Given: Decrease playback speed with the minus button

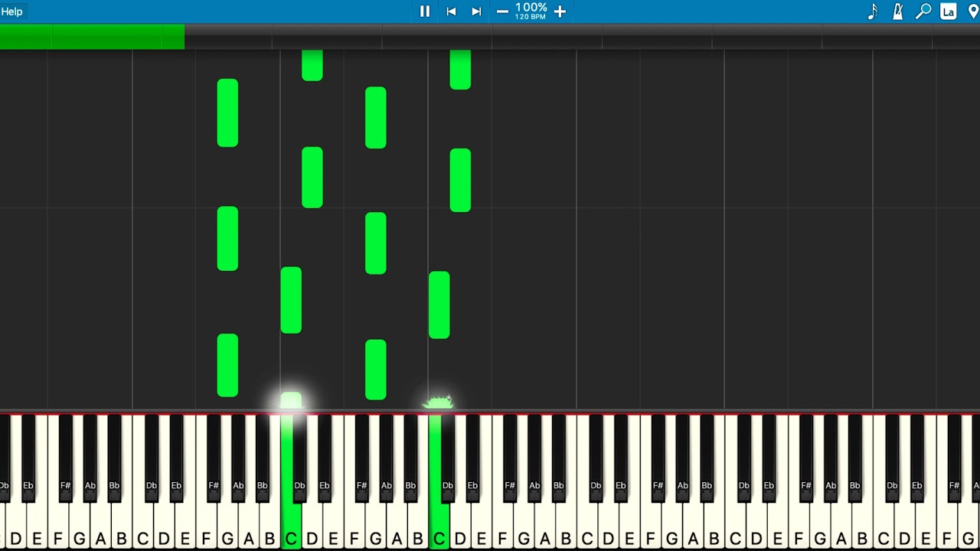Looking at the screenshot, I should click(x=502, y=11).
